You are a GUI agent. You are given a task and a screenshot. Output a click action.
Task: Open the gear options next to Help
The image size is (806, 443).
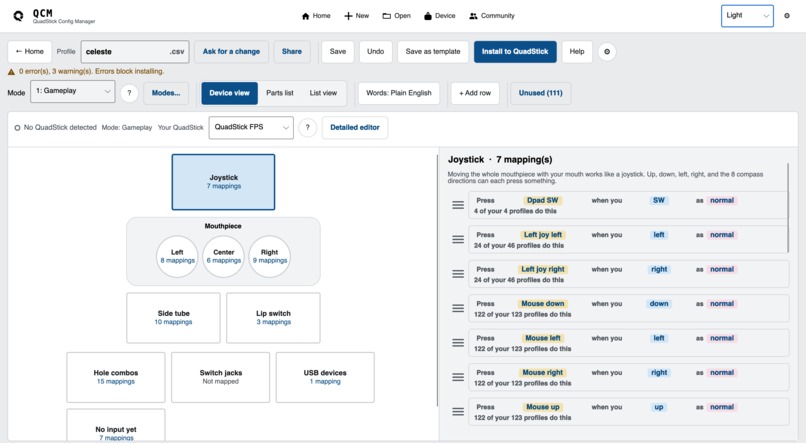pos(607,51)
